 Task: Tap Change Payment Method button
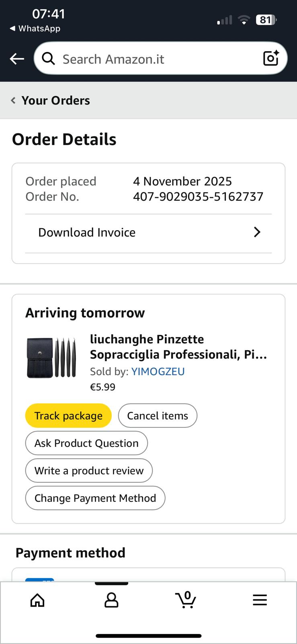point(95,498)
